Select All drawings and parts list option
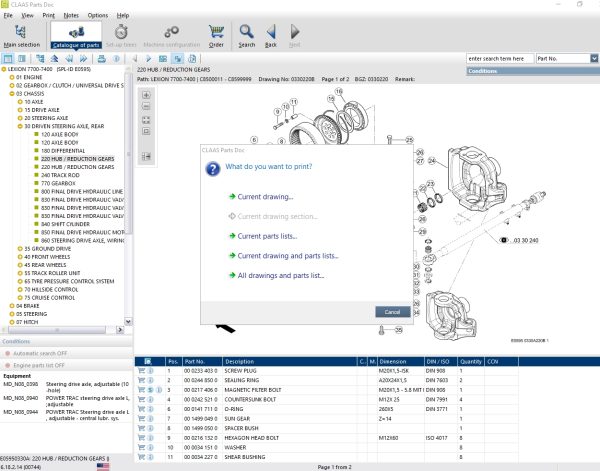 281,275
